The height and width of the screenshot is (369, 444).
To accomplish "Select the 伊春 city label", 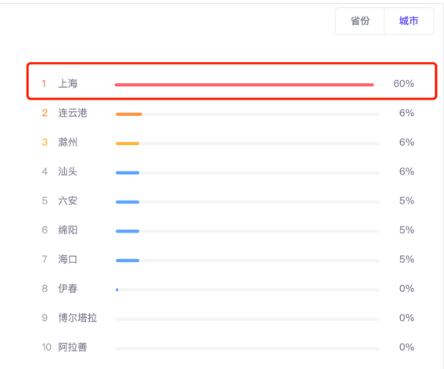I will click(x=68, y=288).
